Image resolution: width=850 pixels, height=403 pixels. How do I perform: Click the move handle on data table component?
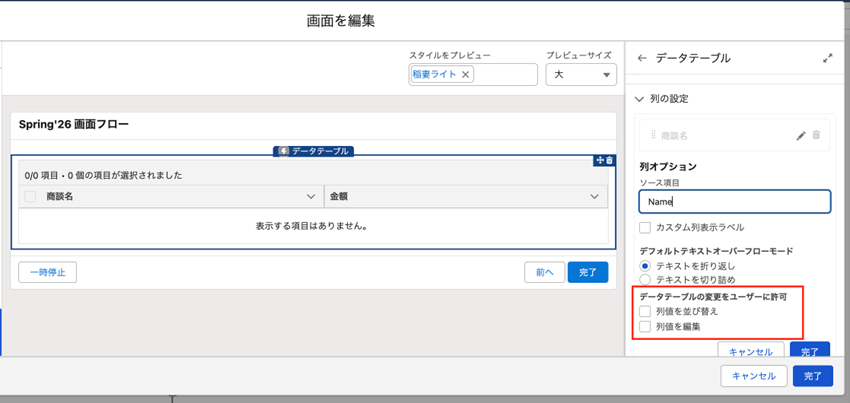600,160
